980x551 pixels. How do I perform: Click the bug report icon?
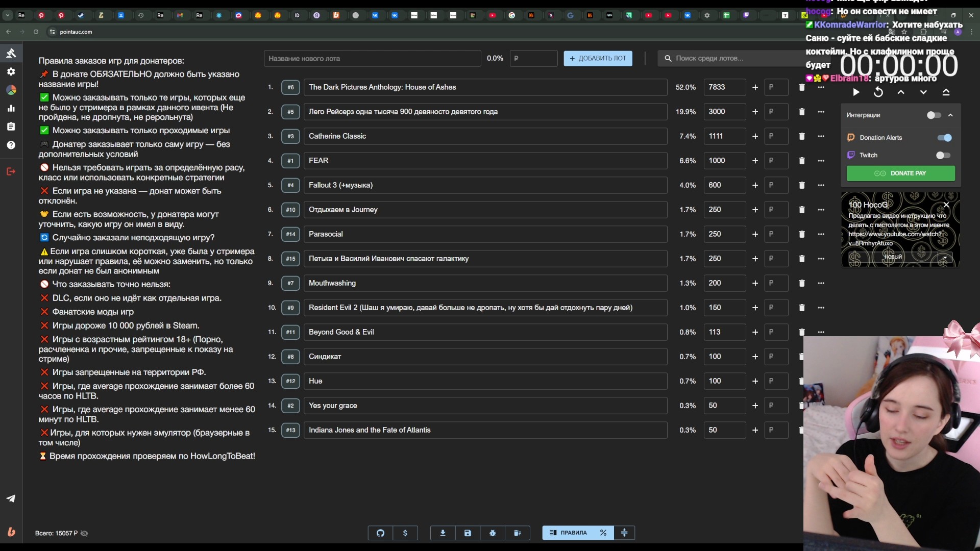coord(493,533)
